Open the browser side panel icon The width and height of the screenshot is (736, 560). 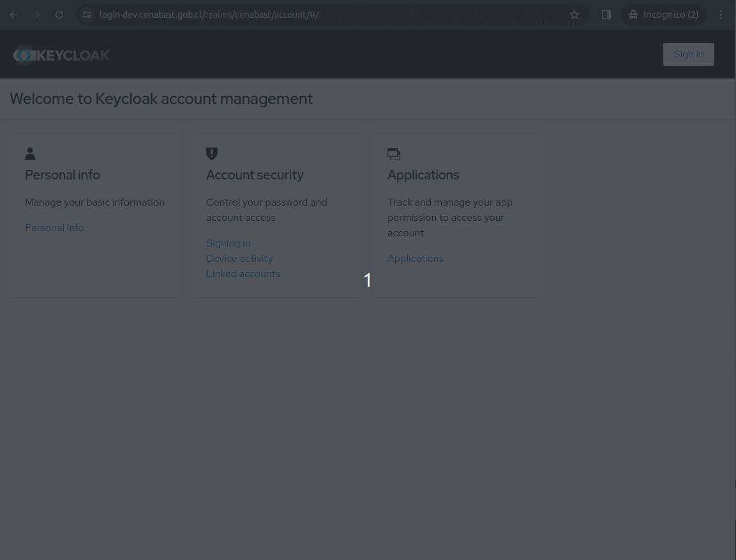[605, 14]
